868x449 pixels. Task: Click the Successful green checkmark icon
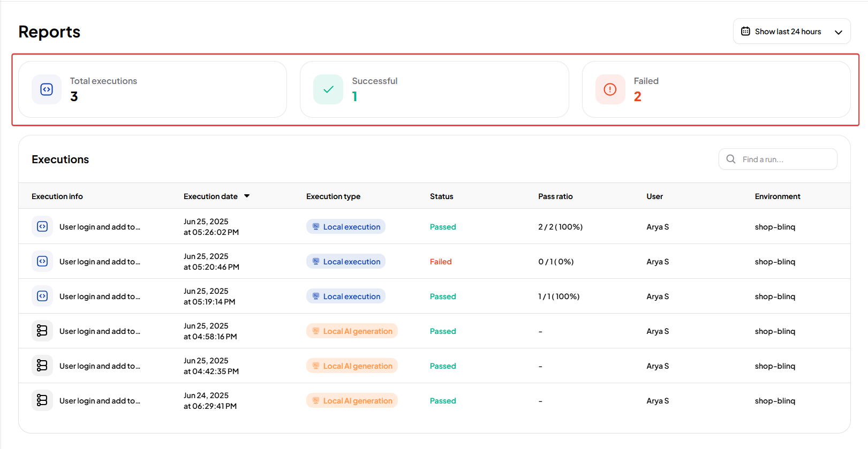point(328,89)
